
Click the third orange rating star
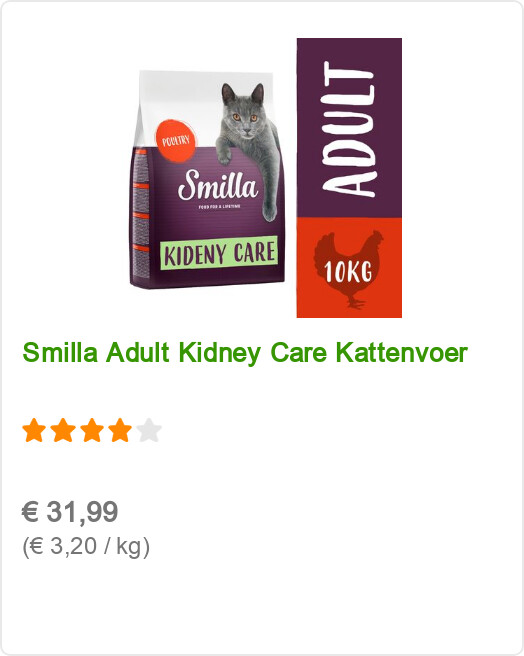[92, 430]
